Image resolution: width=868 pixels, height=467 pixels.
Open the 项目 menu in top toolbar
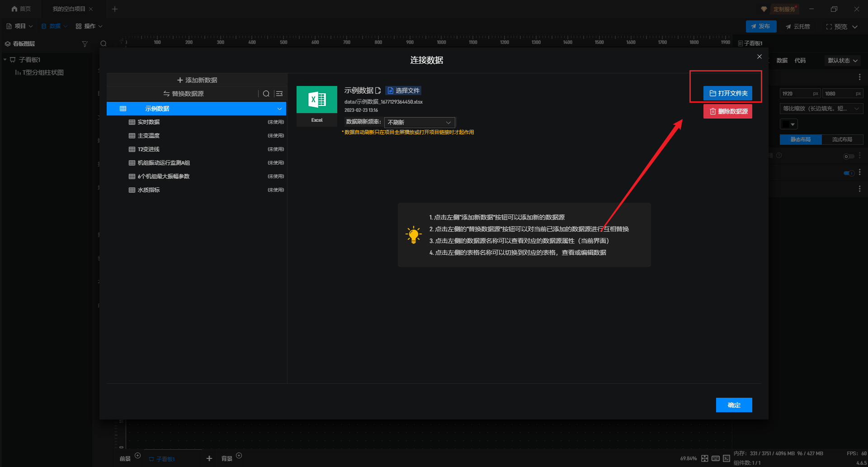(x=19, y=26)
